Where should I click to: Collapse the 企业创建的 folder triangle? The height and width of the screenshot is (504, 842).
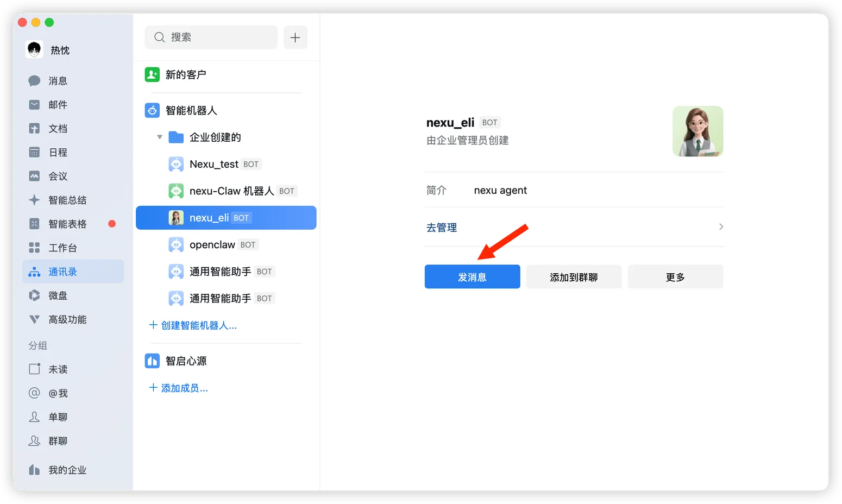pyautogui.click(x=160, y=137)
